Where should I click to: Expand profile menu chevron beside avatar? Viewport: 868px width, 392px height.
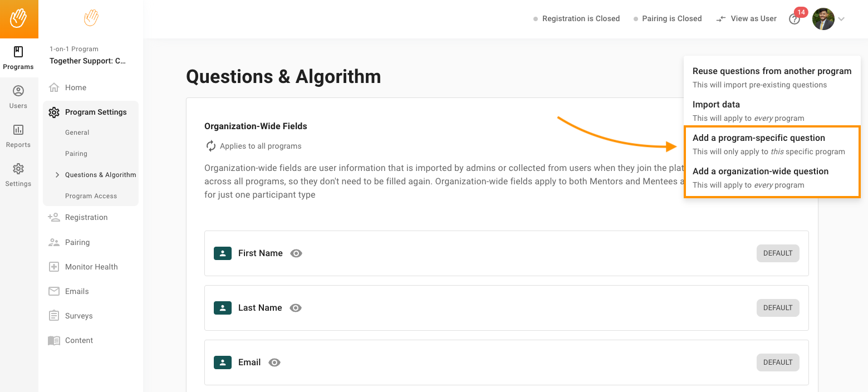point(841,19)
